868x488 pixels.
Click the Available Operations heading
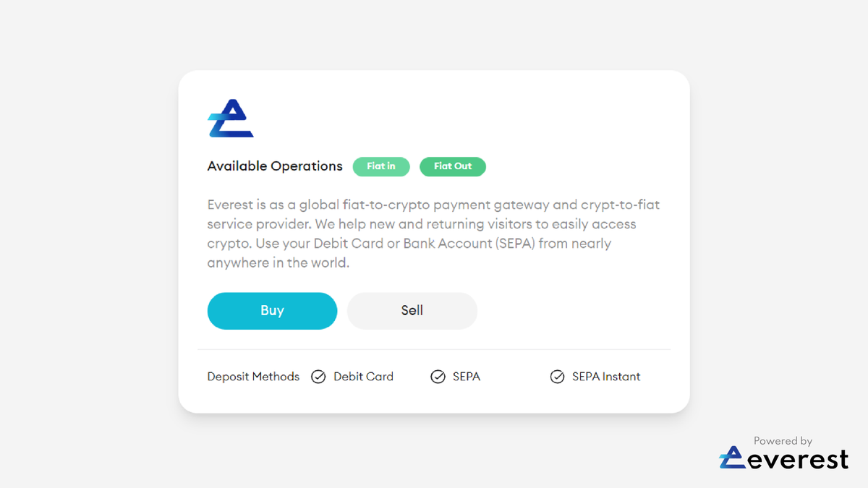click(x=275, y=166)
